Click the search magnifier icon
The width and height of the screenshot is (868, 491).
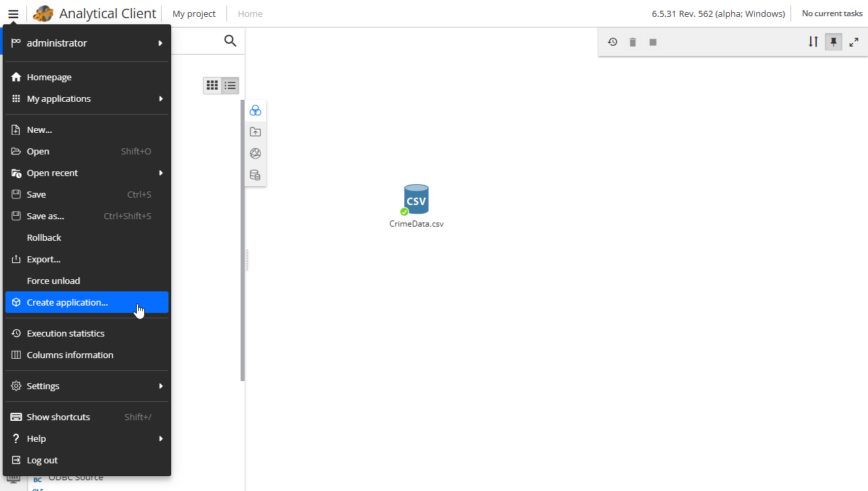[230, 41]
